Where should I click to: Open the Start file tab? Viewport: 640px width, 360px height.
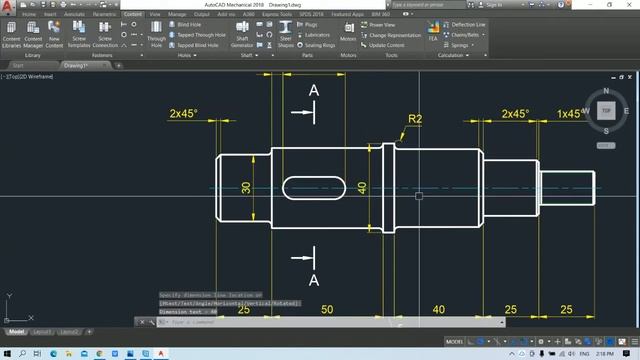coord(18,65)
